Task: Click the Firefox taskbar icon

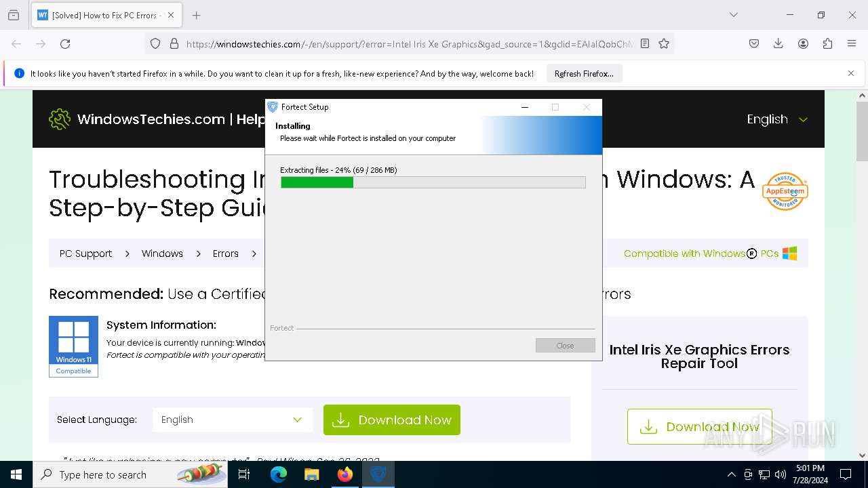Action: (x=345, y=474)
